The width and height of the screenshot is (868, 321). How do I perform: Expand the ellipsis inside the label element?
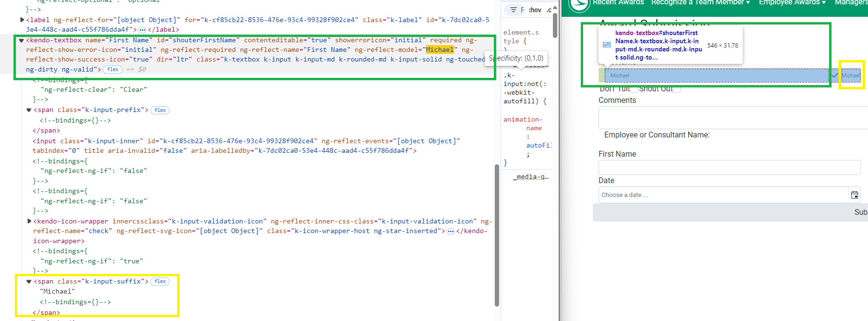coord(142,30)
